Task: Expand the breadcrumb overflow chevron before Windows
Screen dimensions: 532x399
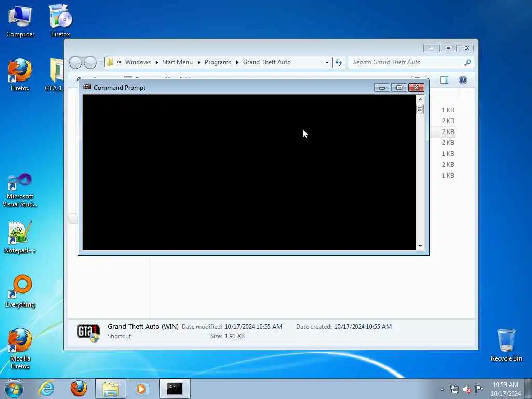Action: (119, 62)
